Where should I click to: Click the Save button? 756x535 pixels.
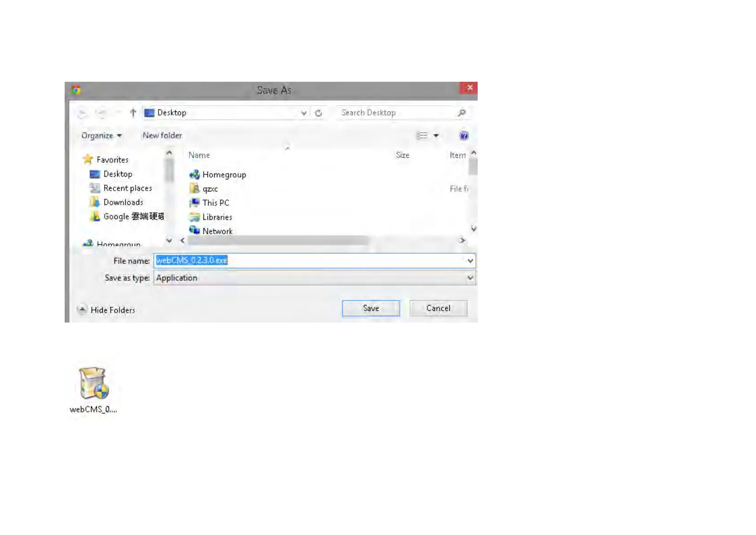coord(371,308)
